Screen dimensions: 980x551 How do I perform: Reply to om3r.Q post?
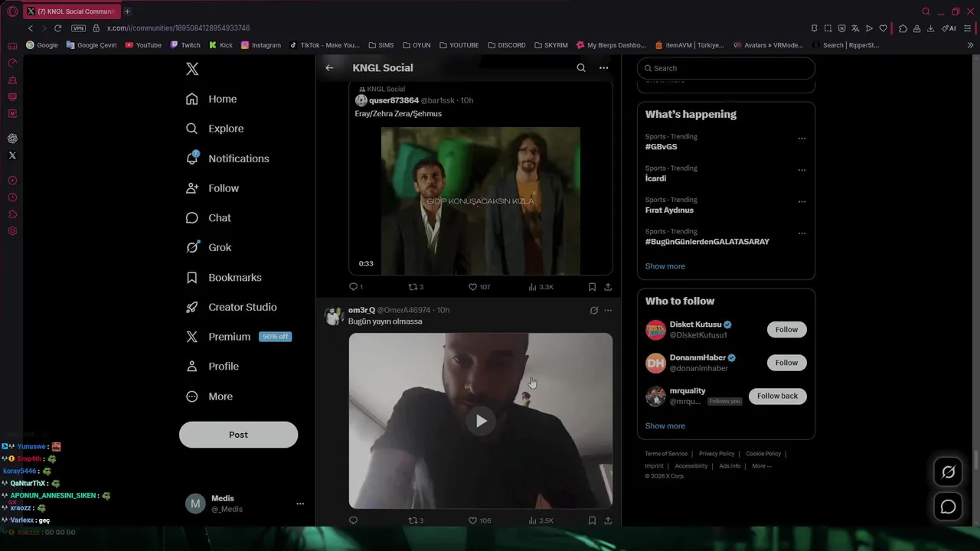pyautogui.click(x=353, y=520)
